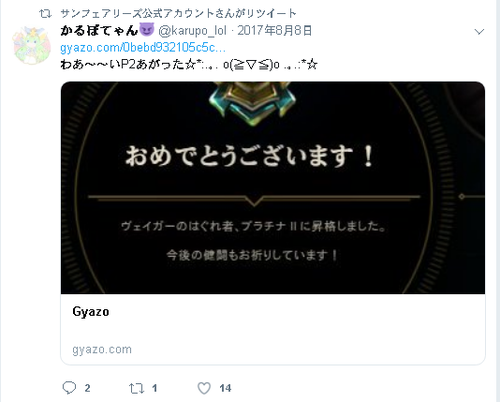
Task: Click the rank emblem at the image top
Action: coord(252,103)
